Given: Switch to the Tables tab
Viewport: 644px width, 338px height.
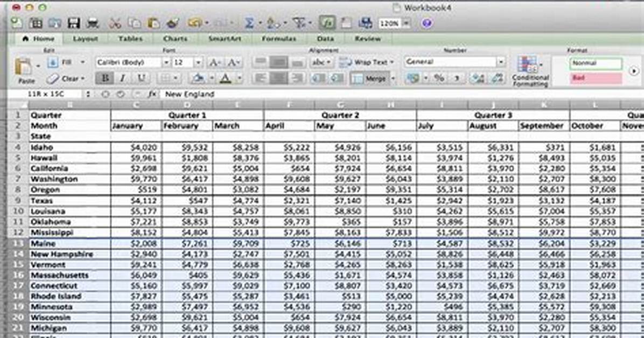Looking at the screenshot, I should coord(131,39).
